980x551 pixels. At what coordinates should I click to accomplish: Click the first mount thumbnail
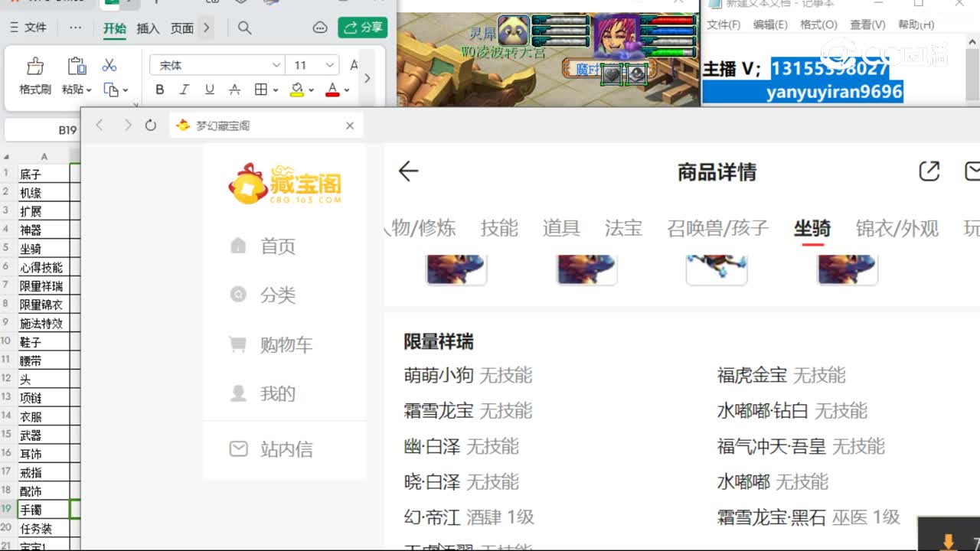pos(456,269)
